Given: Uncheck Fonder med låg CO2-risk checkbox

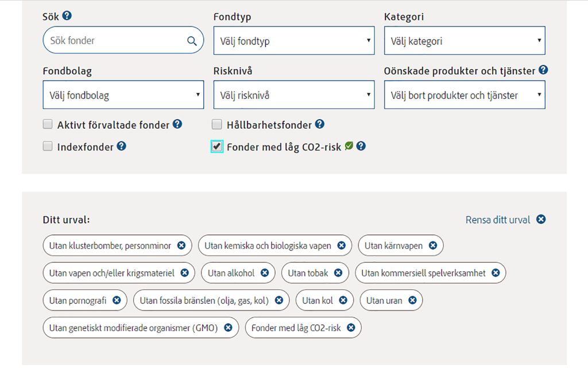Looking at the screenshot, I should coord(216,146).
